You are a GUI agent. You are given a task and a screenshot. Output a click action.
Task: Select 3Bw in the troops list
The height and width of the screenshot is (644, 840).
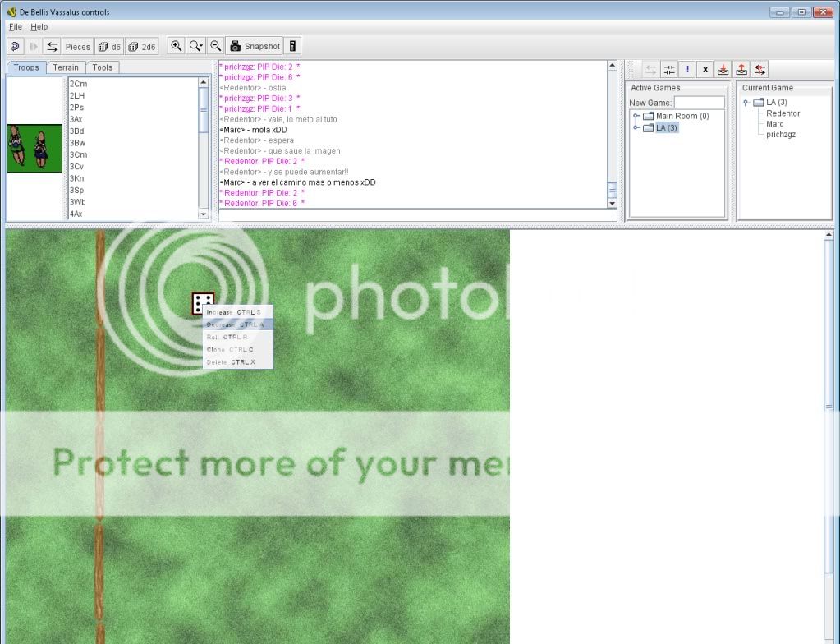point(133,142)
